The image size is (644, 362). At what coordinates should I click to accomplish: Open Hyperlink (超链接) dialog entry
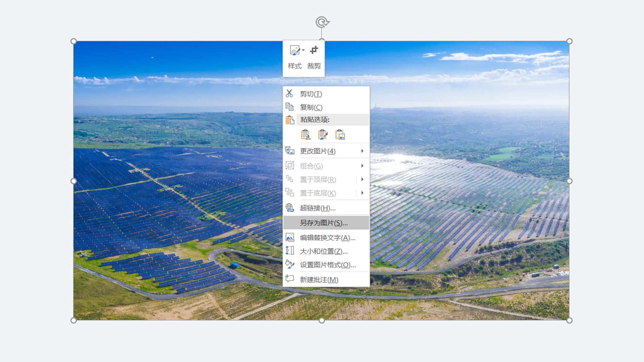point(326,208)
